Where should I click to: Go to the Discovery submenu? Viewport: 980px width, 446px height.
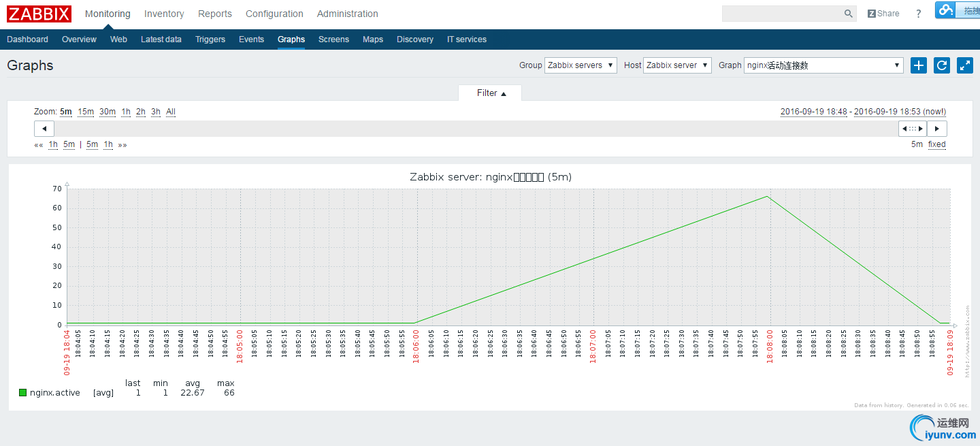(415, 39)
